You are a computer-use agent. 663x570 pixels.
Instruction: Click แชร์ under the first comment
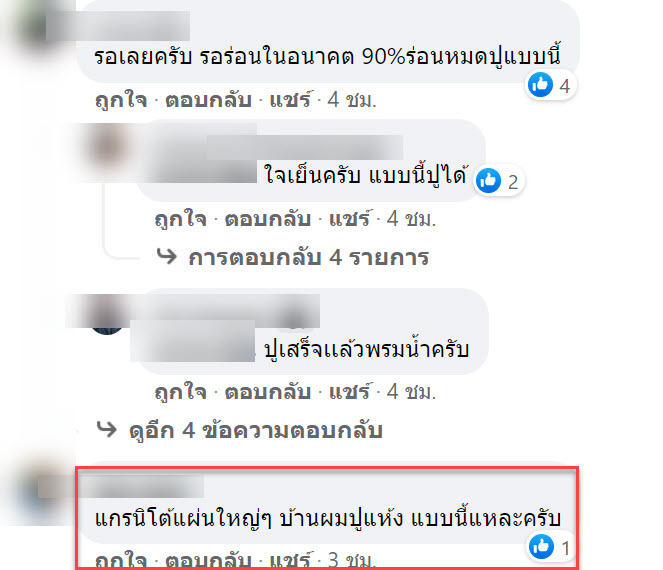tap(291, 100)
